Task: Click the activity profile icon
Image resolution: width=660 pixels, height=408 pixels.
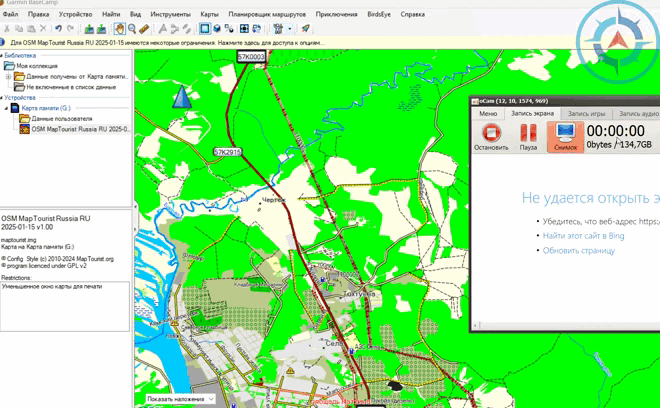Action: tap(278, 29)
